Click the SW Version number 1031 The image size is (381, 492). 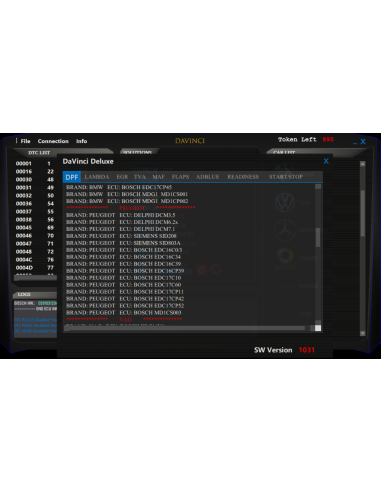307,350
